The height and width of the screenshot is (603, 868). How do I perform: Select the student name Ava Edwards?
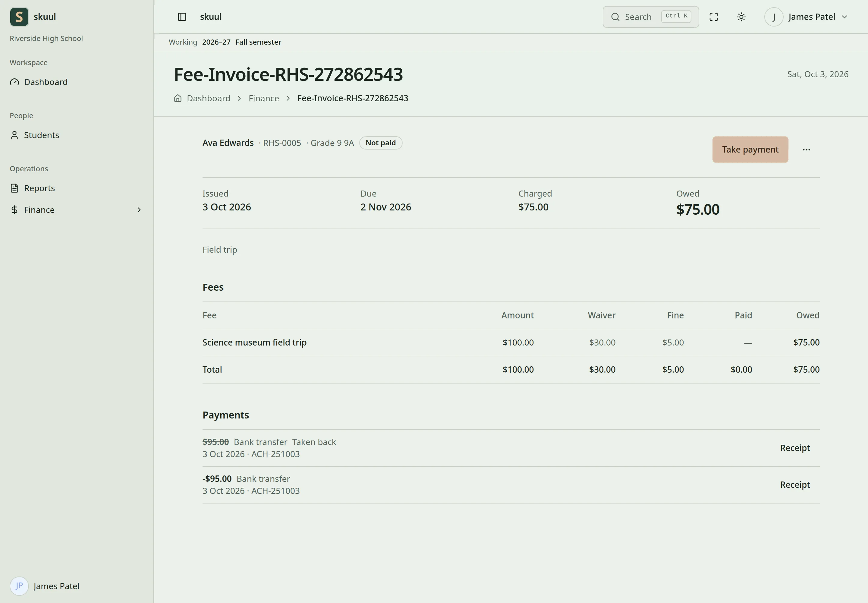click(228, 143)
